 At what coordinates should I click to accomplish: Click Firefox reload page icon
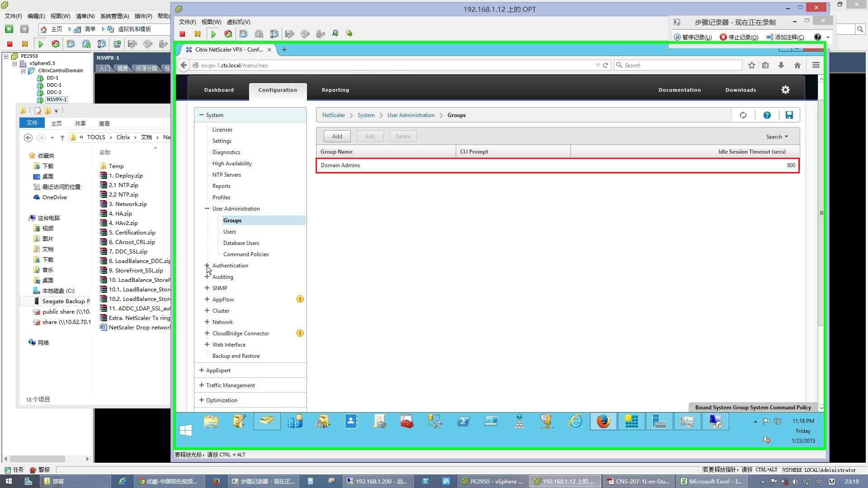pos(606,65)
